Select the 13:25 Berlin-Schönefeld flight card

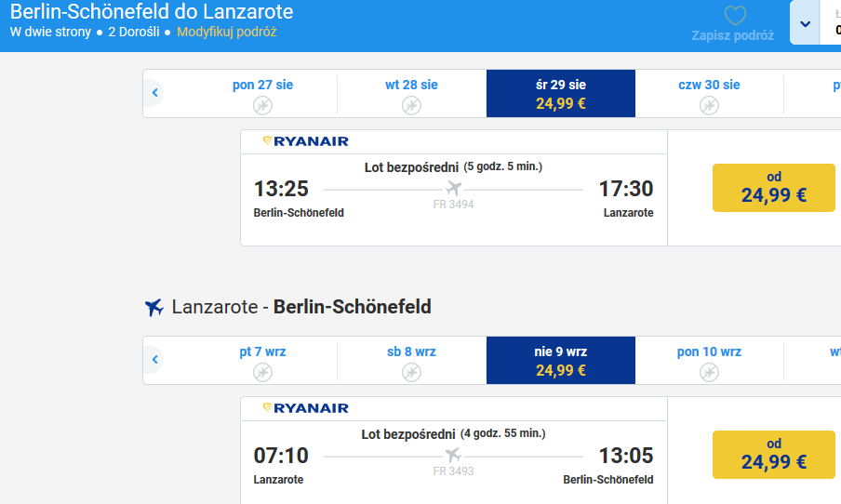click(x=454, y=188)
